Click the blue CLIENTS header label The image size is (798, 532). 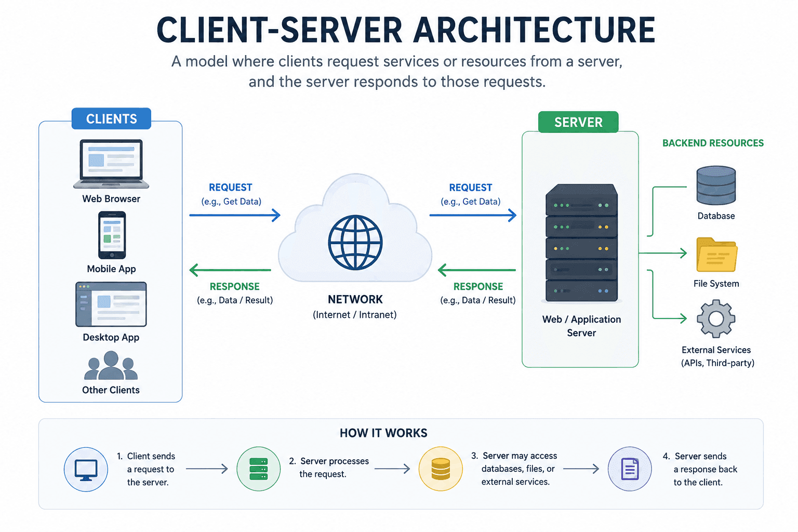(111, 118)
